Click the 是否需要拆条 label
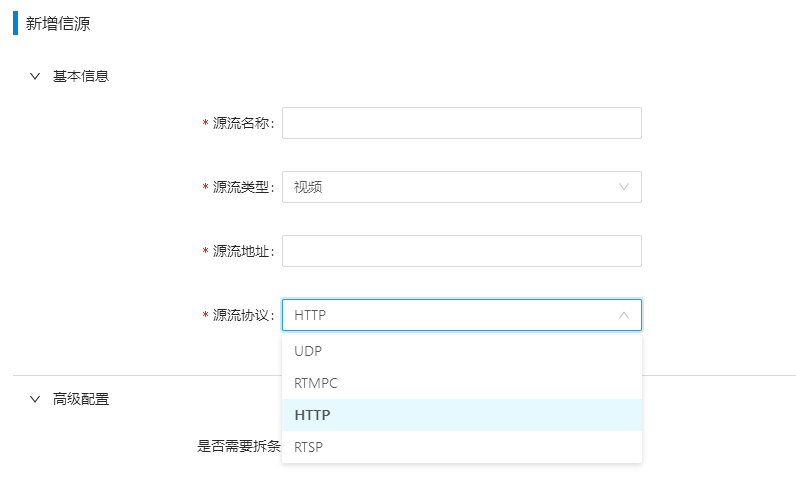The width and height of the screenshot is (796, 478). [239, 446]
